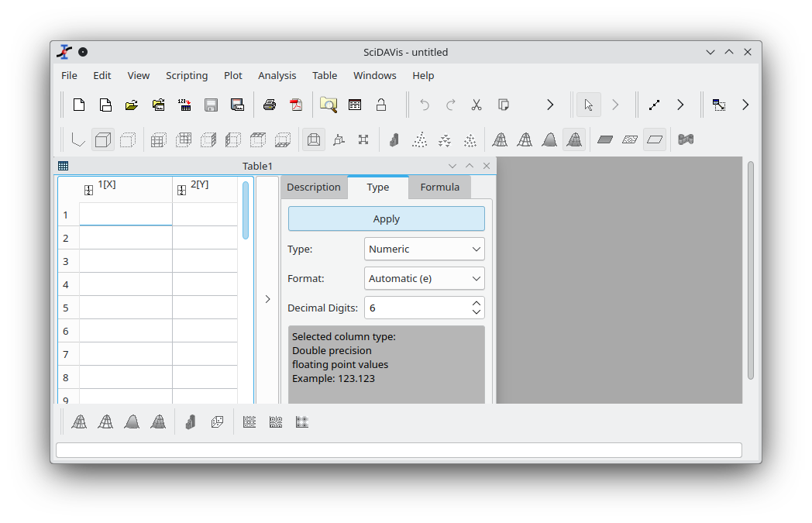Create a new project with the blank page icon
812x523 pixels.
(x=79, y=105)
